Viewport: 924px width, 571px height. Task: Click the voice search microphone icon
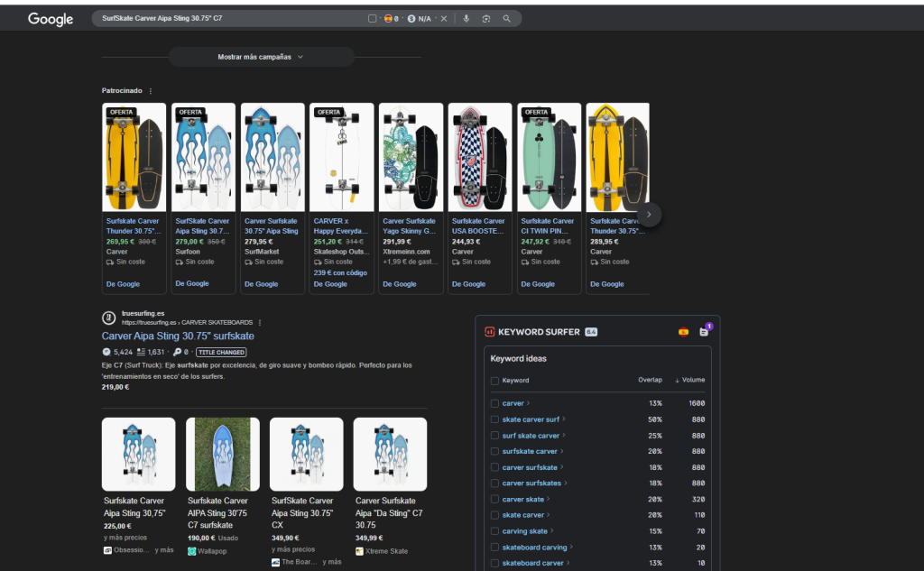point(467,18)
